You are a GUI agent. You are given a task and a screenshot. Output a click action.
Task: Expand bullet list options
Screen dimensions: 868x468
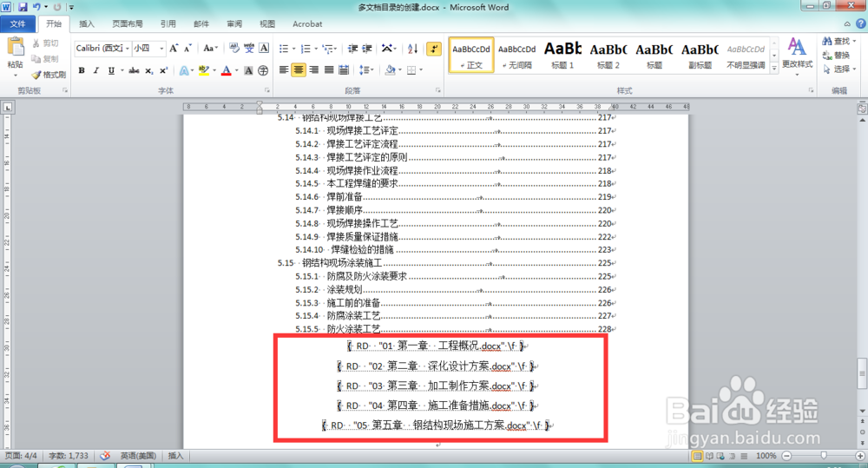pos(293,49)
